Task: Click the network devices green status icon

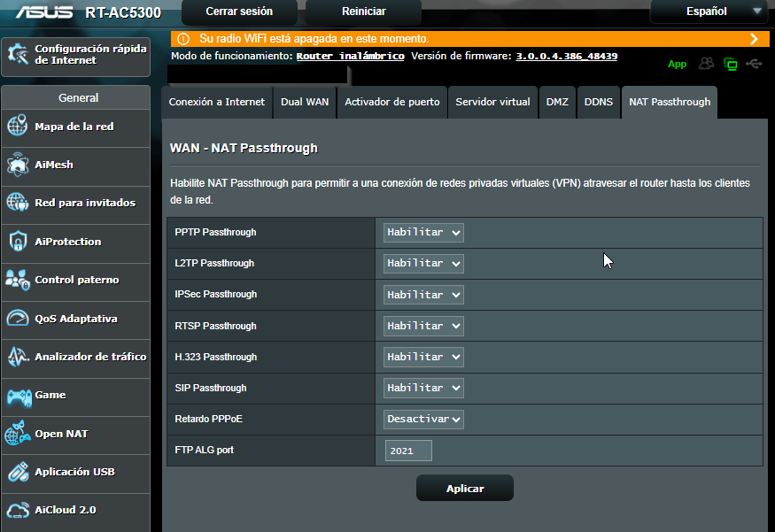Action: [x=730, y=64]
